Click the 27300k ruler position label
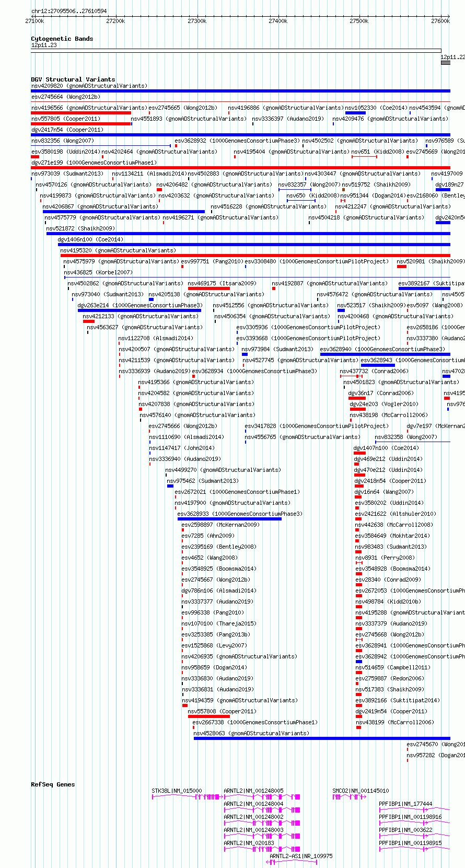The image size is (465, 868). (x=197, y=21)
